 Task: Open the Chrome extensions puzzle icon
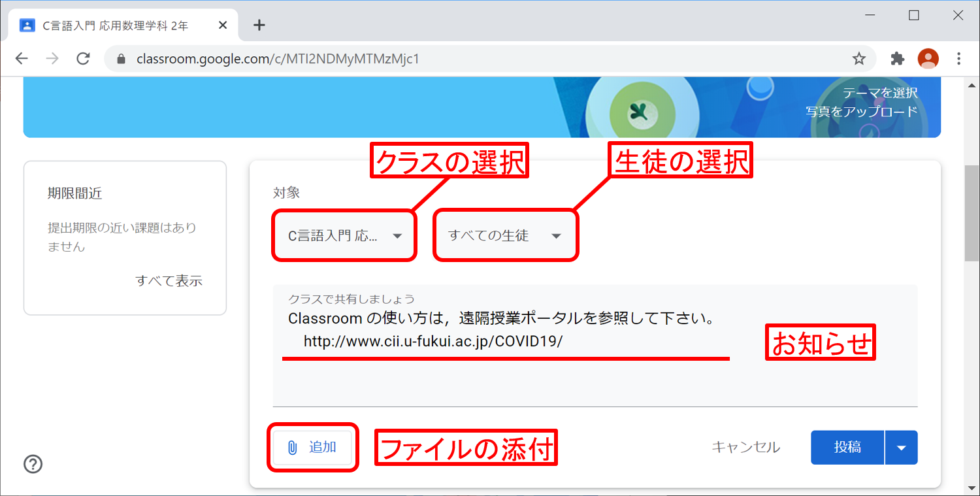point(897,59)
